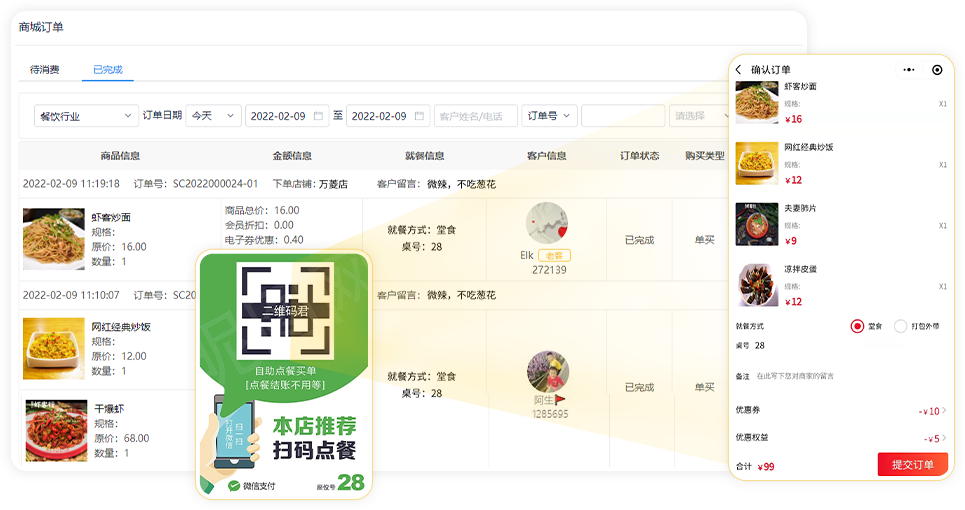Viewport: 965px width, 510px height.
Task: Click the 客户姓名/电话 input field
Action: point(476,116)
